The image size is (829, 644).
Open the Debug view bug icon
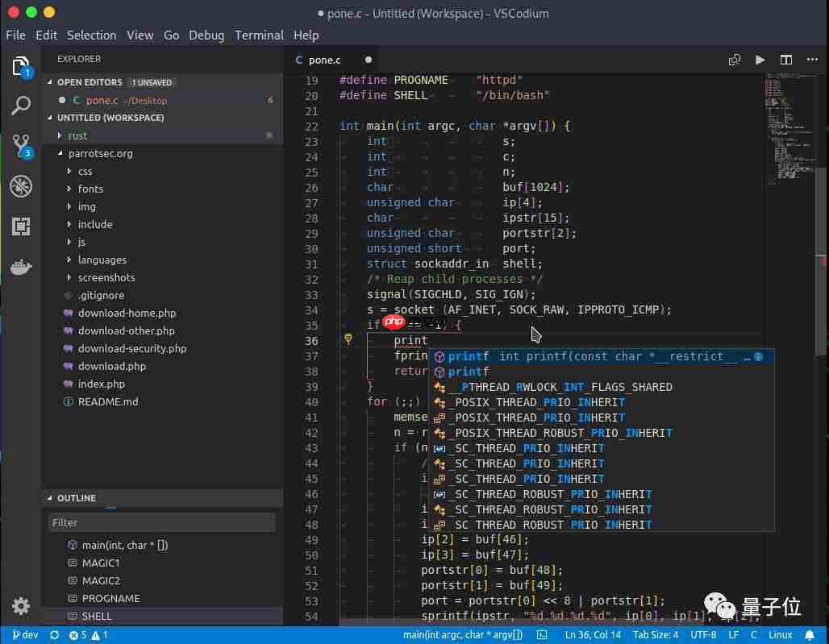click(21, 186)
